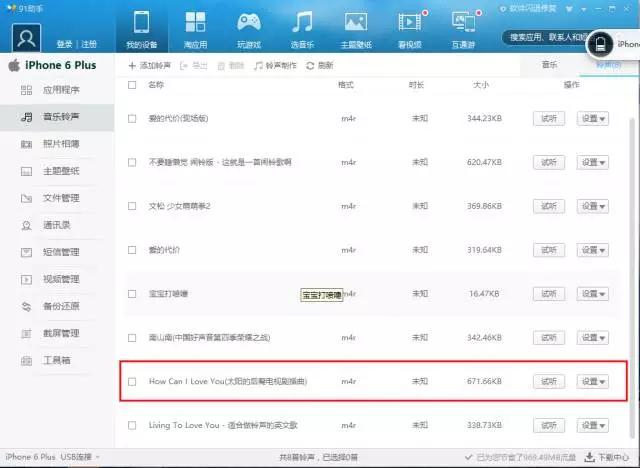640x468 pixels.
Task: Click 试听 for 文松 少女萌萌拳2
Action: 549,206
